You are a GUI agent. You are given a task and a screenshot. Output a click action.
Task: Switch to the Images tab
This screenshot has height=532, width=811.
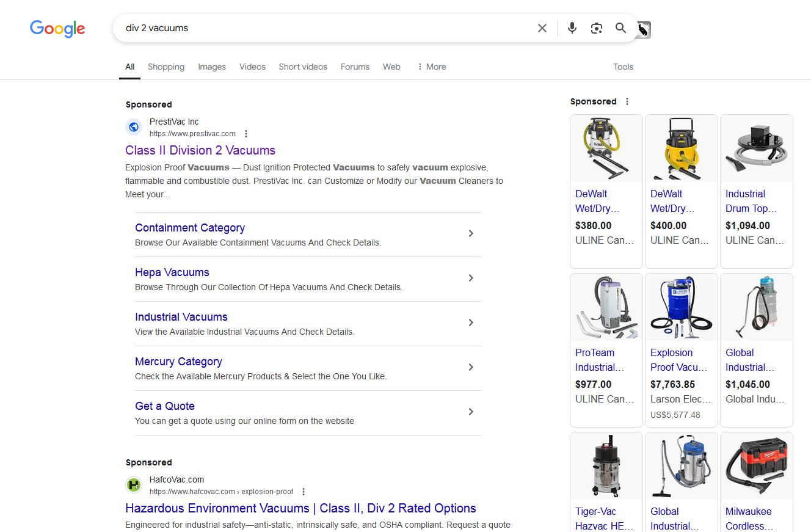[x=212, y=67]
